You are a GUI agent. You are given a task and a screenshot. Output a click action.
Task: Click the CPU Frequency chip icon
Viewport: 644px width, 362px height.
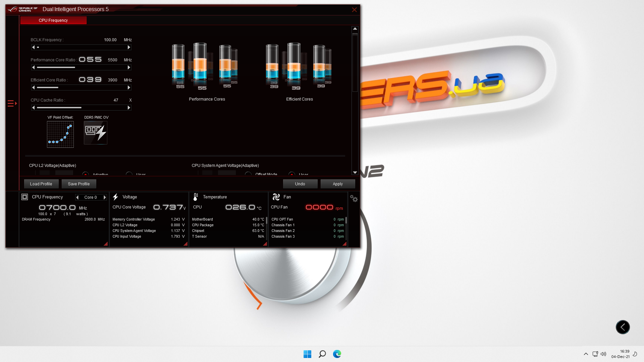pyautogui.click(x=24, y=197)
